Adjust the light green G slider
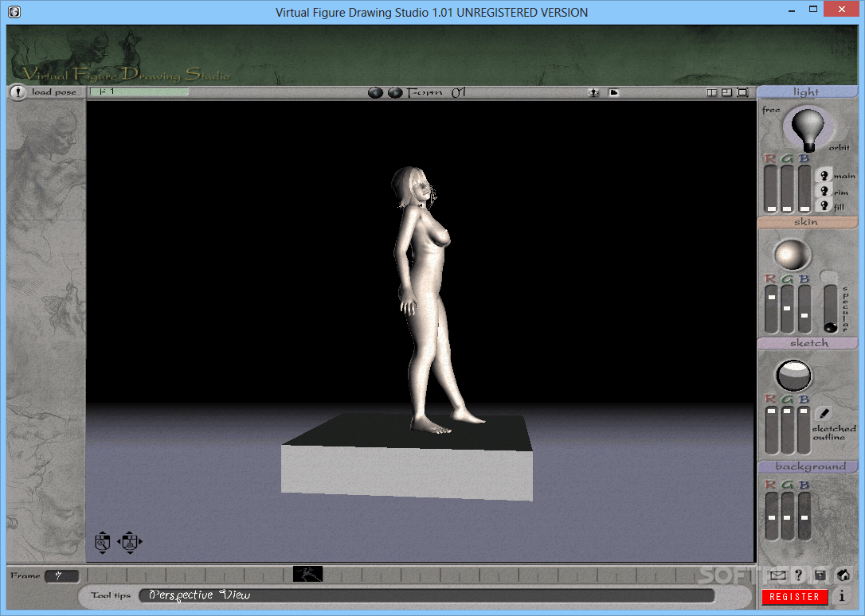 (787, 189)
